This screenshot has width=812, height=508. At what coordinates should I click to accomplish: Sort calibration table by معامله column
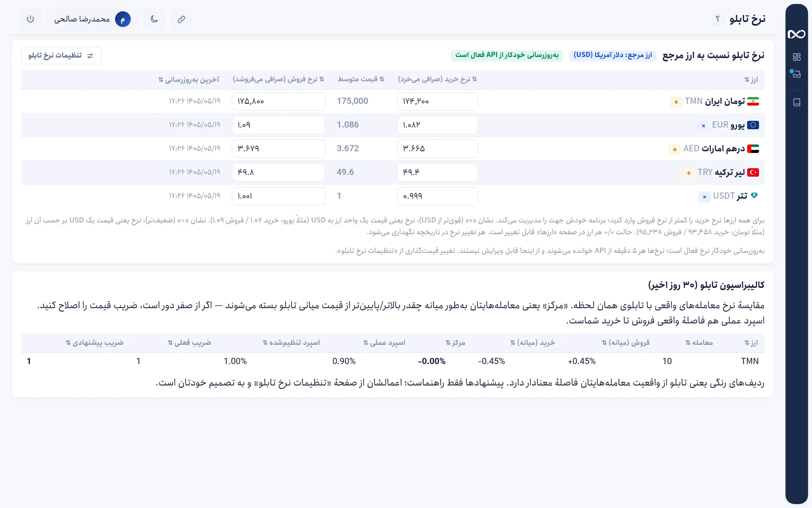[699, 343]
